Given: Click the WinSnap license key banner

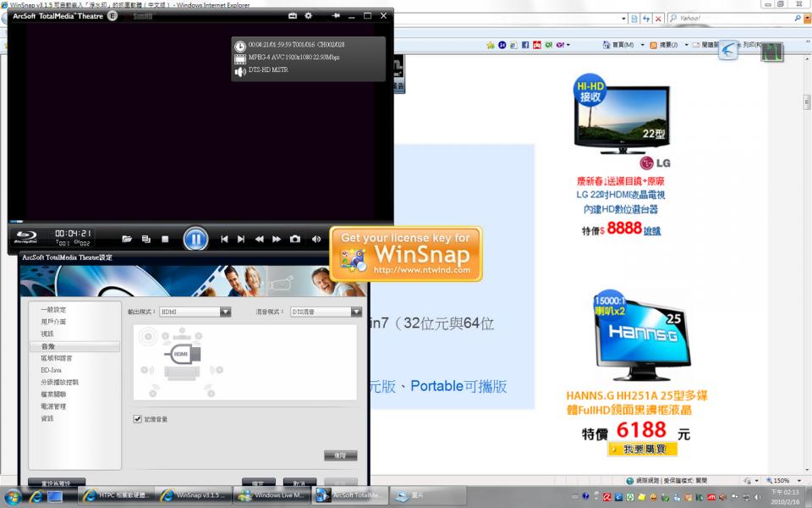Looking at the screenshot, I should click(406, 254).
